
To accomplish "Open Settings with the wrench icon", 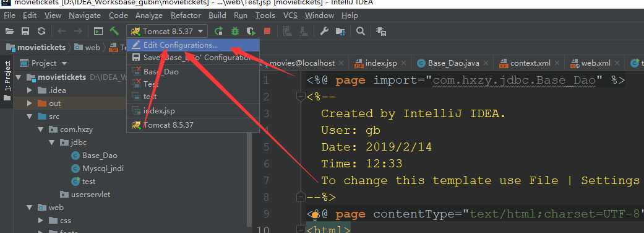I will (324, 31).
